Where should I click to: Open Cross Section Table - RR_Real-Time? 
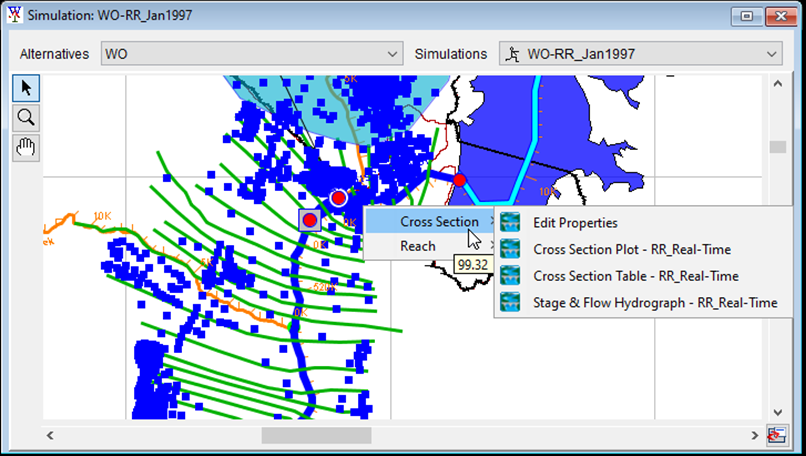pos(636,276)
